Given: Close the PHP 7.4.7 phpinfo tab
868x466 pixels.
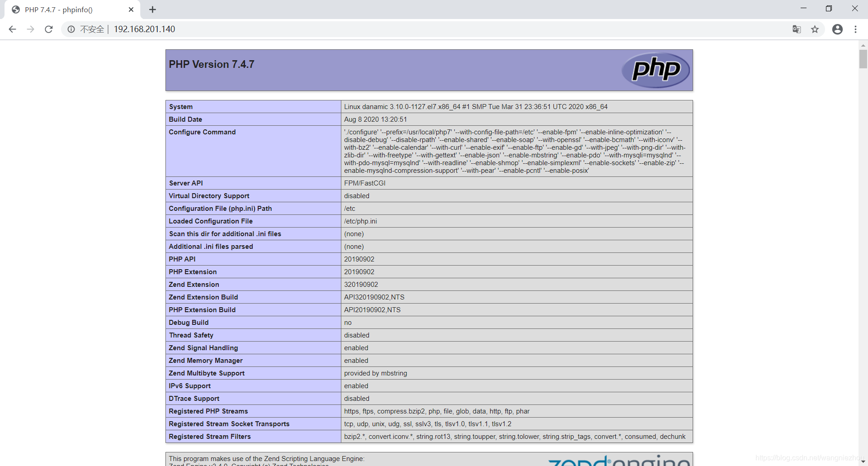Looking at the screenshot, I should pos(131,10).
